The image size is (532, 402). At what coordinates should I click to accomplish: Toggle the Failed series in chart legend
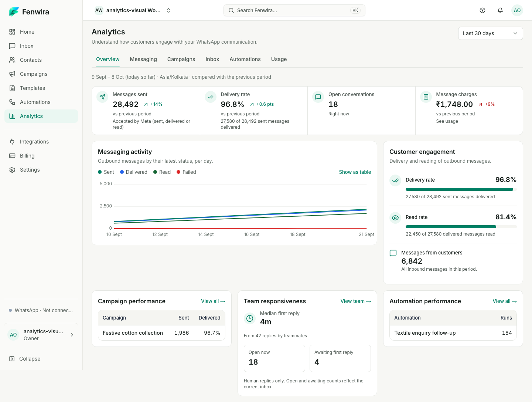click(x=187, y=172)
